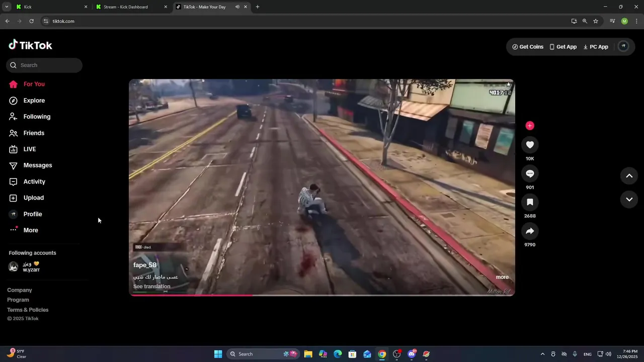Click the video player to pause playback
The width and height of the screenshot is (644, 362).
(x=322, y=187)
